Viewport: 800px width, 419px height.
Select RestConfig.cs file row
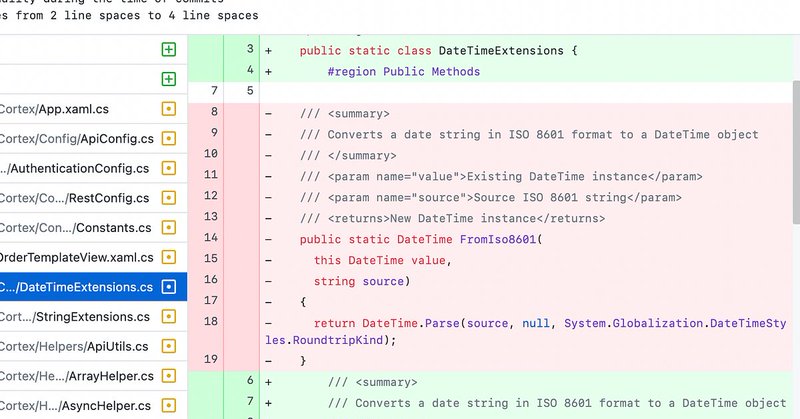click(x=93, y=198)
